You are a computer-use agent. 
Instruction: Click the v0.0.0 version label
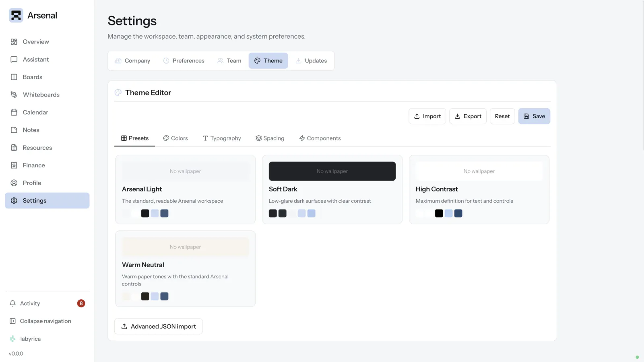click(16, 354)
